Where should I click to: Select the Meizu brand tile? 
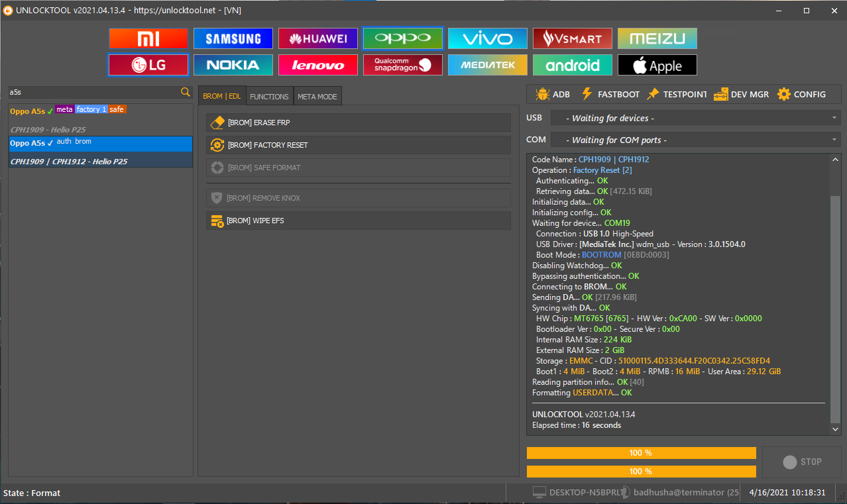click(657, 38)
